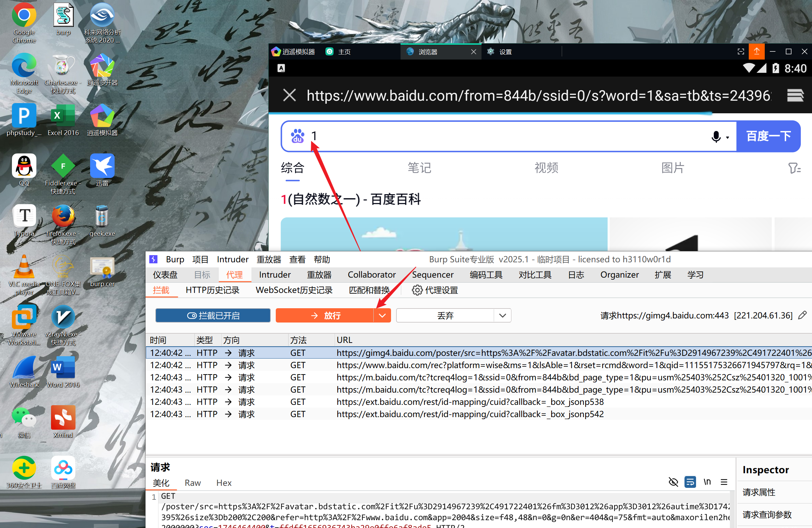Click the pencil edit icon next to request host
812x528 pixels.
803,315
